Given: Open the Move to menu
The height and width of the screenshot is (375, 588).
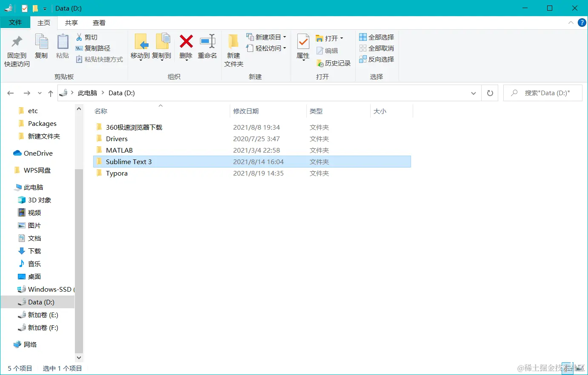Looking at the screenshot, I should tap(140, 47).
